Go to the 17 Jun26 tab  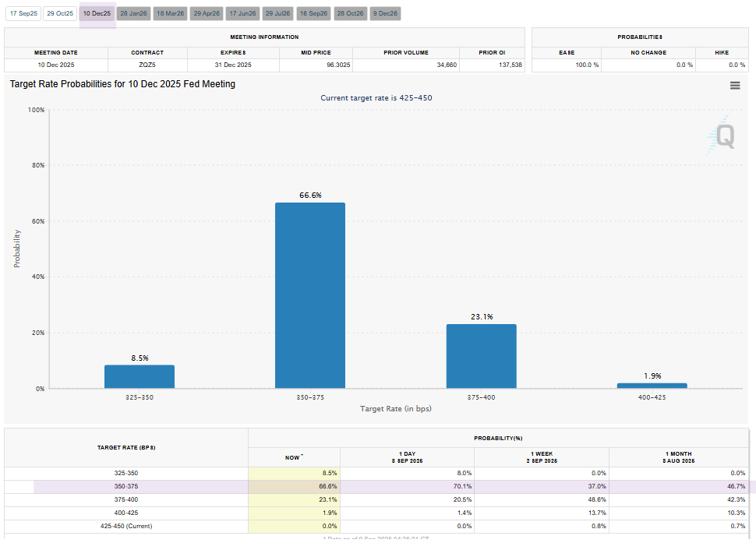point(243,13)
